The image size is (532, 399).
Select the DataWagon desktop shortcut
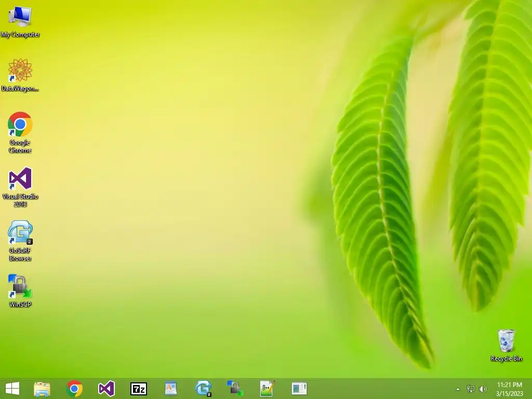point(20,75)
